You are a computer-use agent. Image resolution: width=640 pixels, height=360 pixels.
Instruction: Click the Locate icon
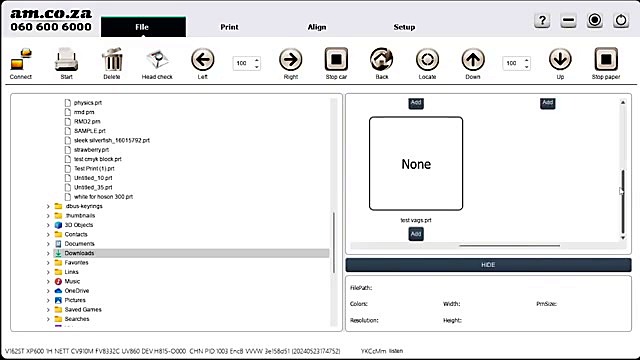(x=427, y=60)
